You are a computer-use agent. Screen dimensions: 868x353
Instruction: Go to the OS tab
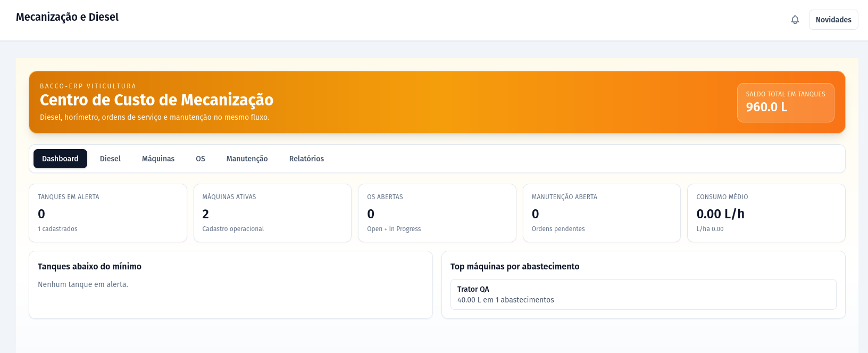[201, 159]
